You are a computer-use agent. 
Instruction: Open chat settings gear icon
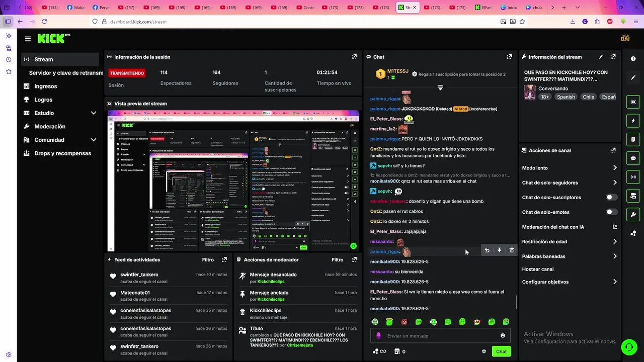(484, 351)
